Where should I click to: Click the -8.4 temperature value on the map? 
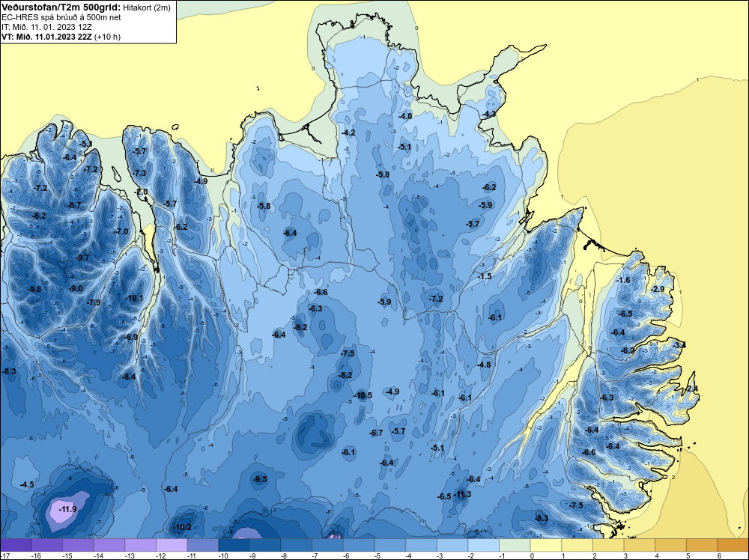129,377
